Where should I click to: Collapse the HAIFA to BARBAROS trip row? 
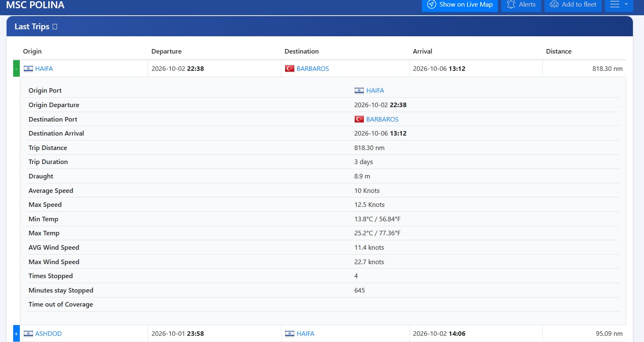pyautogui.click(x=16, y=68)
